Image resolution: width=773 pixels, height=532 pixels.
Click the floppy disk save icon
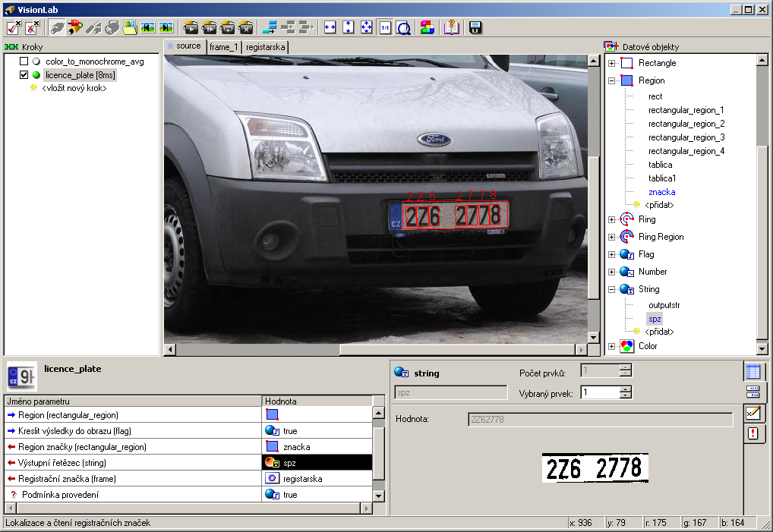[476, 28]
